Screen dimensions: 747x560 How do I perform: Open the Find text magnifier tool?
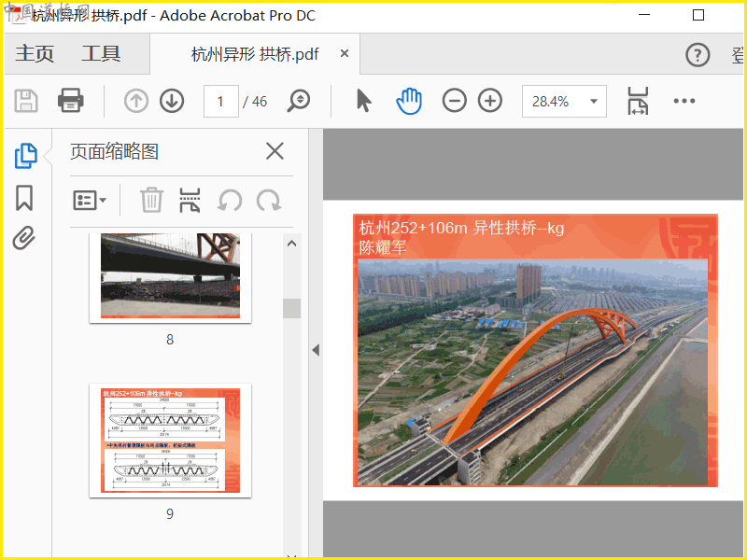click(299, 101)
